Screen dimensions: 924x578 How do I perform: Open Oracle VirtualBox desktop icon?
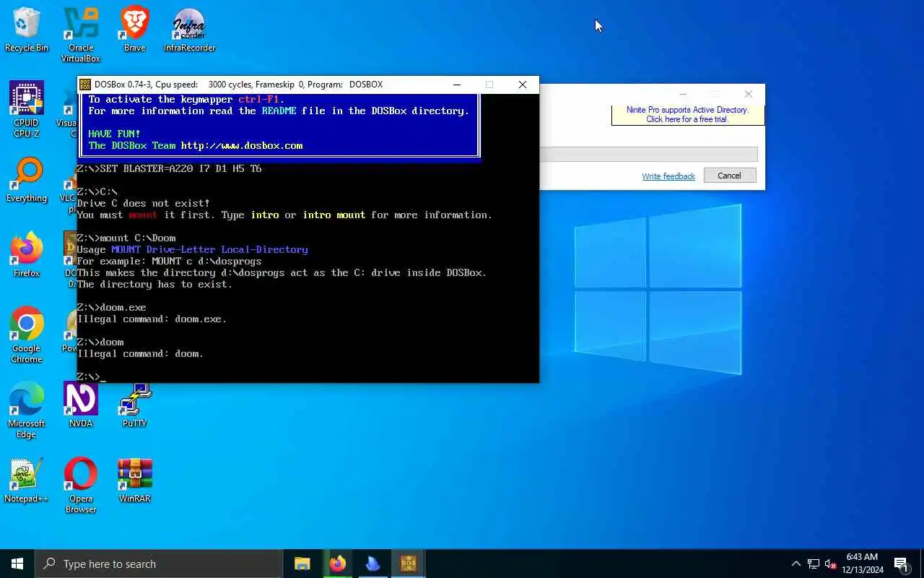coord(81,35)
